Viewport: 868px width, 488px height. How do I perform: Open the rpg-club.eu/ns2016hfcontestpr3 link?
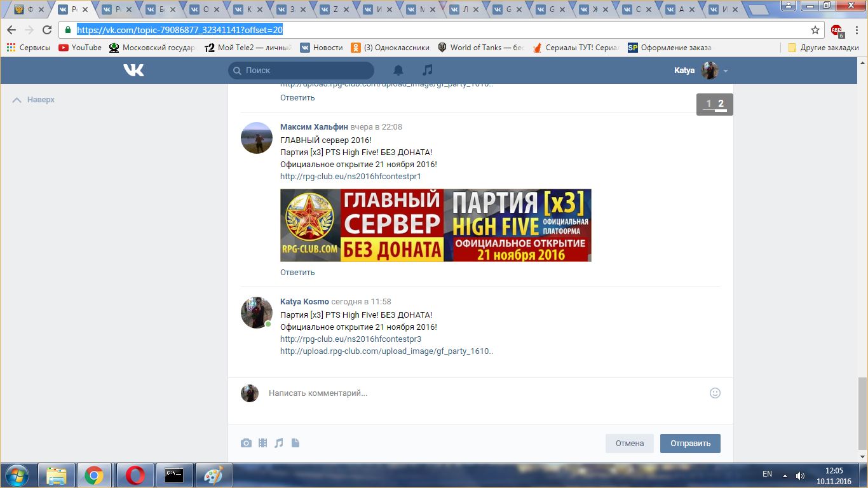point(350,339)
